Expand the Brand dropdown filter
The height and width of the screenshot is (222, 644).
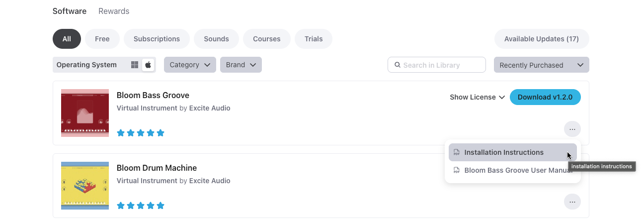(x=241, y=65)
